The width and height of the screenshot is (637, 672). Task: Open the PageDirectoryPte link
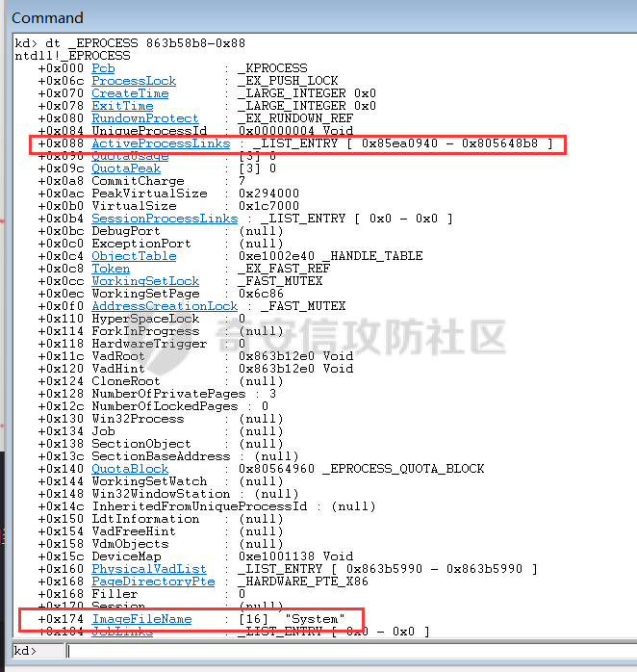pyautogui.click(x=153, y=582)
